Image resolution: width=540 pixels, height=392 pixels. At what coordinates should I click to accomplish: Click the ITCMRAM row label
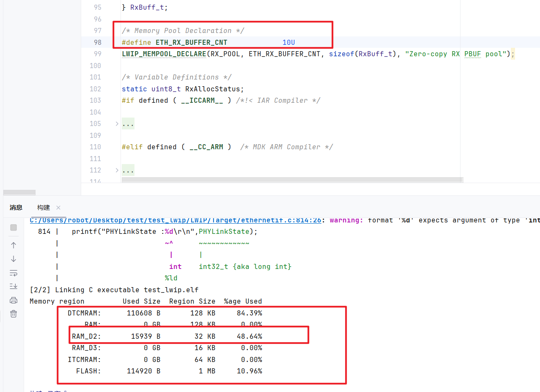pyautogui.click(x=85, y=359)
